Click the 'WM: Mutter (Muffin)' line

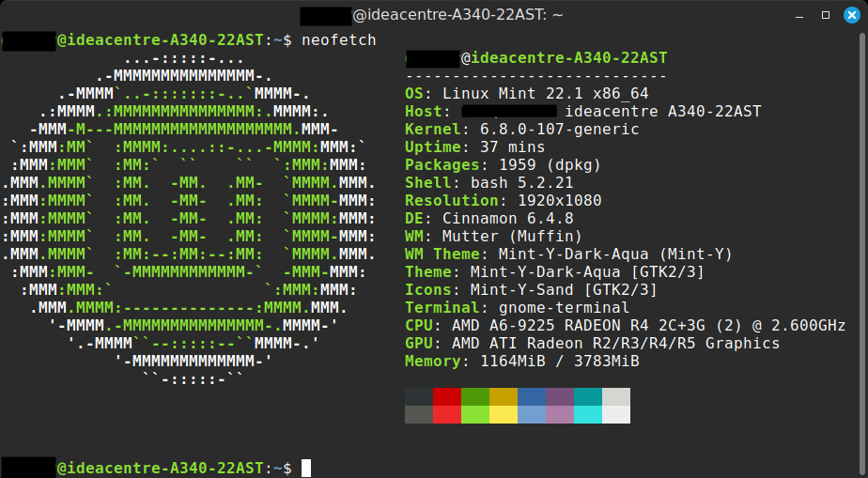(x=493, y=237)
